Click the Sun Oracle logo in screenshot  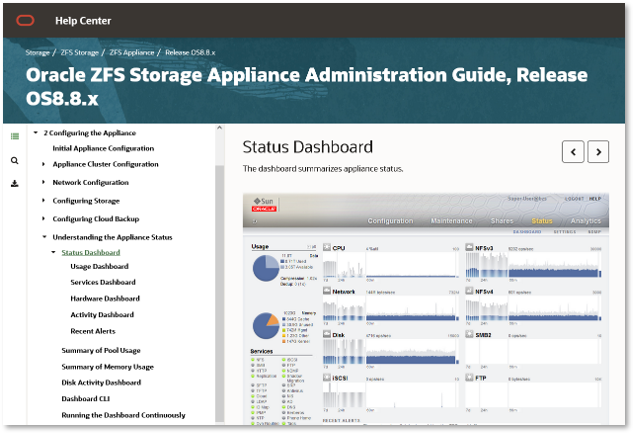264,204
